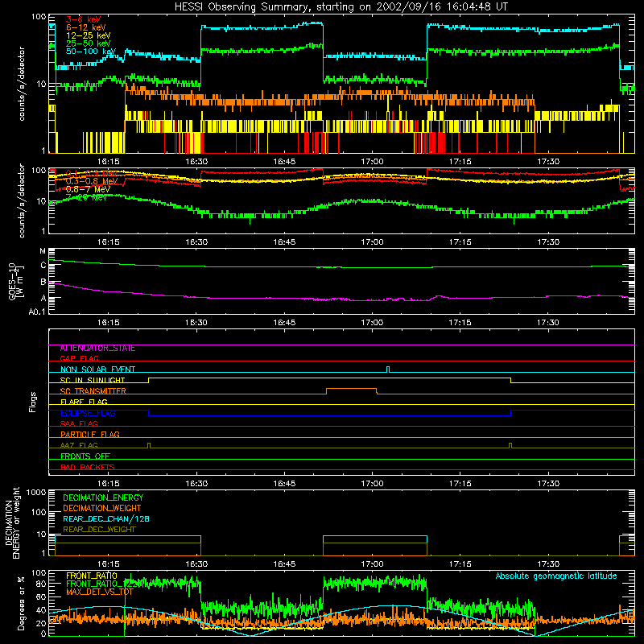Screen dimensions: 644x644
Task: Click the BAD_PACKETS flag label
Action: tap(88, 468)
